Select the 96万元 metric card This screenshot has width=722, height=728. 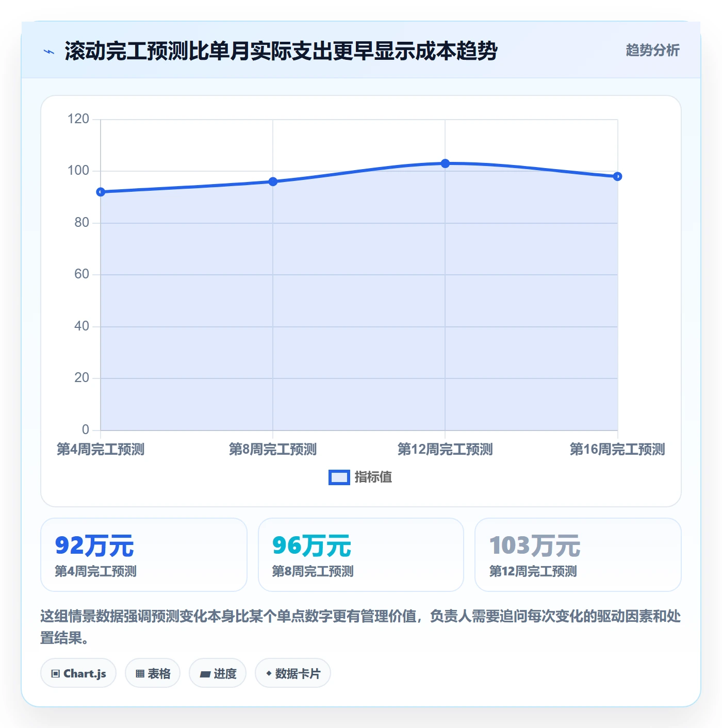361,555
